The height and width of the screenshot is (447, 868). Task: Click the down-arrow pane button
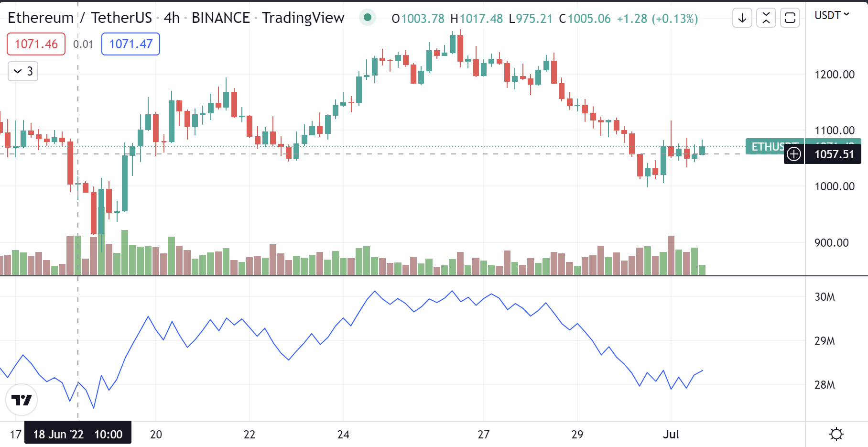click(742, 18)
